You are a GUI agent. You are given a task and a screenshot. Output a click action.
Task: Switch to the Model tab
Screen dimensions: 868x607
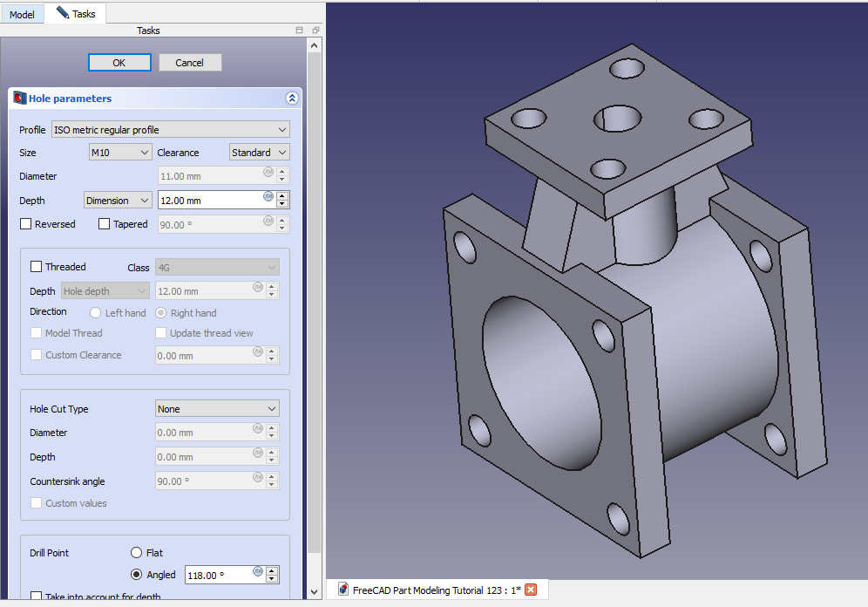click(x=22, y=15)
